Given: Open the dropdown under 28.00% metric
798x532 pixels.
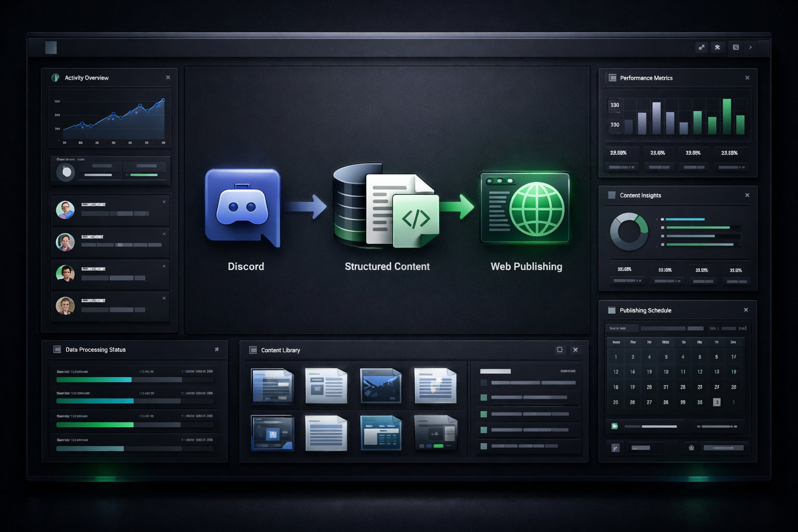Looking at the screenshot, I should tap(622, 167).
